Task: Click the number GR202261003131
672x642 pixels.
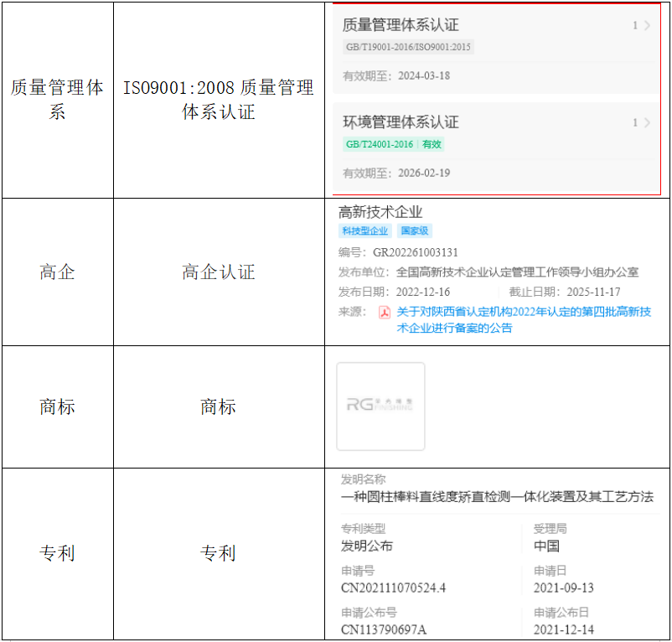Action: click(x=416, y=252)
